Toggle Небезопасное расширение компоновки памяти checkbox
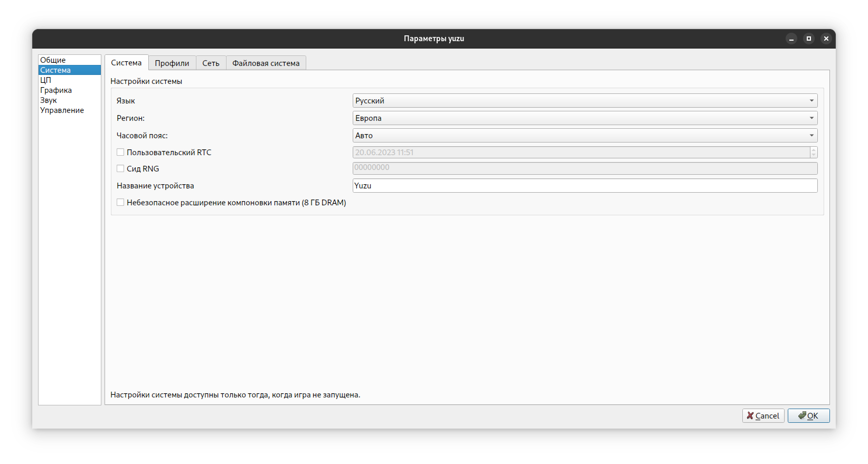Viewport: 868px width, 464px height. coord(120,202)
